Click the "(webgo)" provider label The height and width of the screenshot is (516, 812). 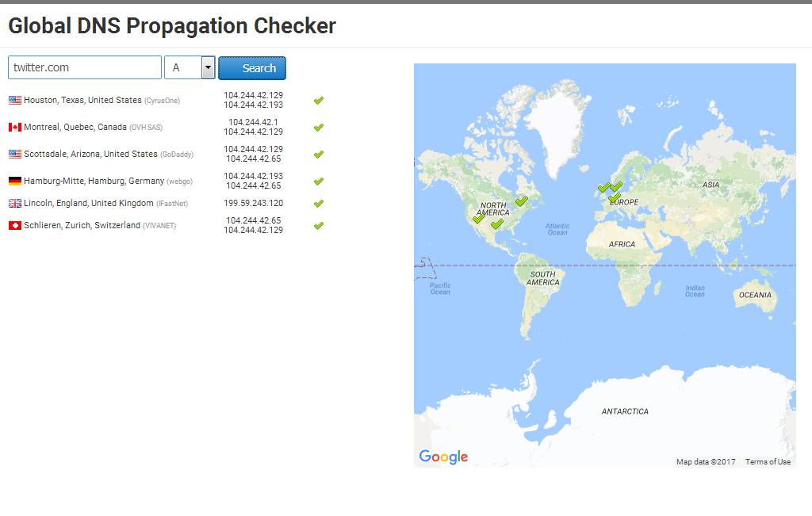click(x=180, y=182)
